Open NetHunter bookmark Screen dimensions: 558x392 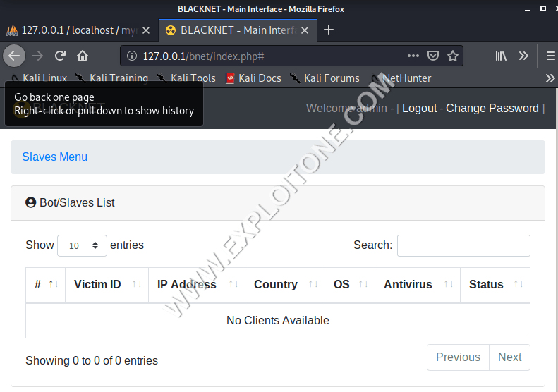(401, 78)
